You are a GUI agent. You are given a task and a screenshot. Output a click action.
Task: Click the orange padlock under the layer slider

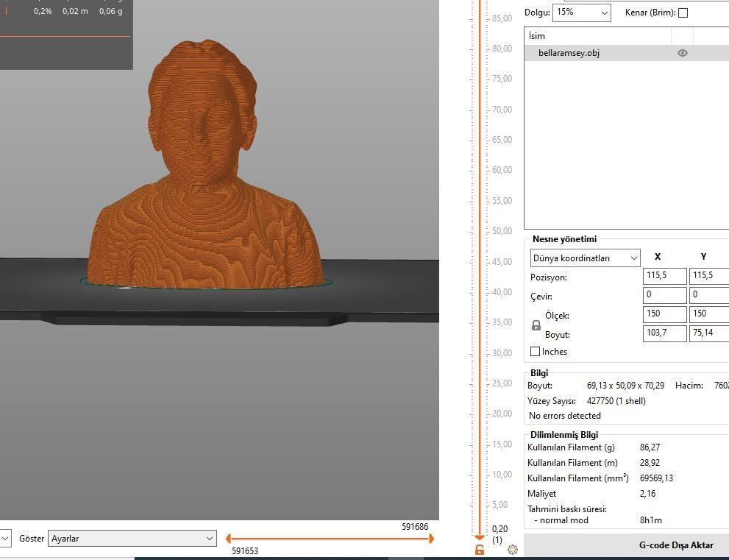(x=479, y=550)
